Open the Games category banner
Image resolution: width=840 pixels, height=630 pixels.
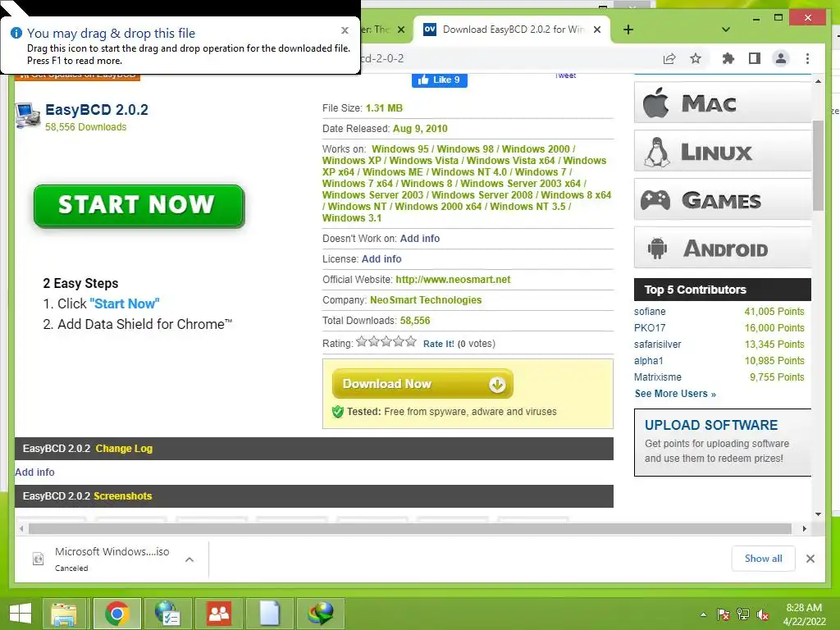point(723,199)
